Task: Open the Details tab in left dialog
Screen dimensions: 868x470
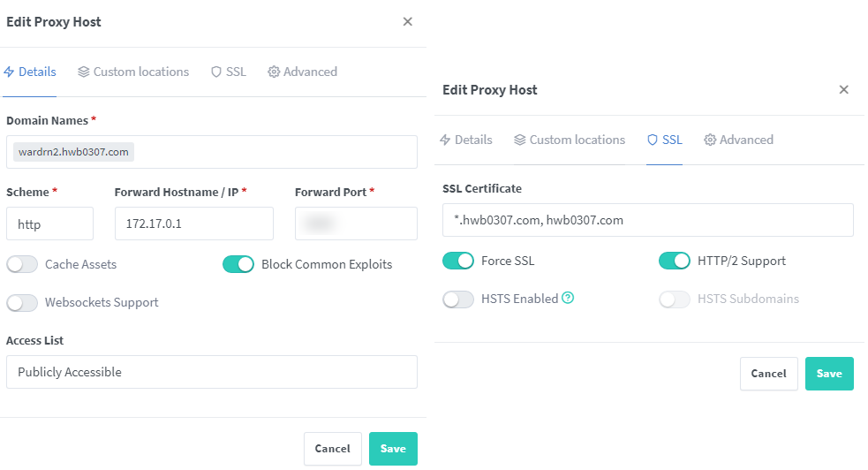Action: (x=30, y=72)
